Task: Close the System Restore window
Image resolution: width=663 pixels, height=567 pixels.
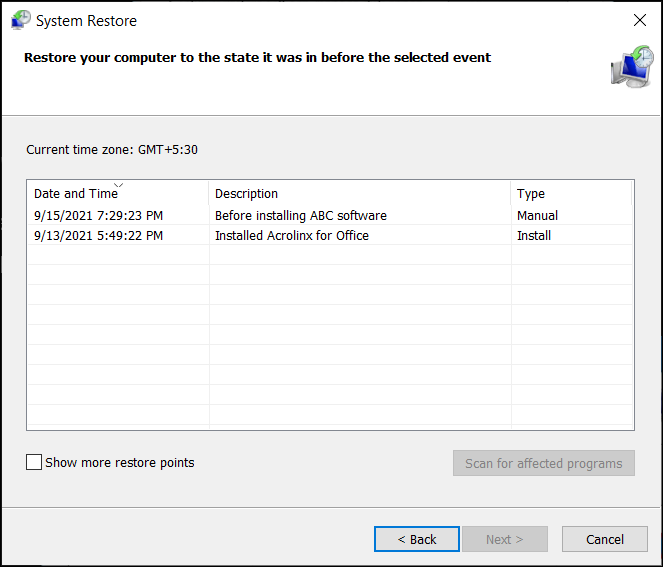Action: pos(639,20)
